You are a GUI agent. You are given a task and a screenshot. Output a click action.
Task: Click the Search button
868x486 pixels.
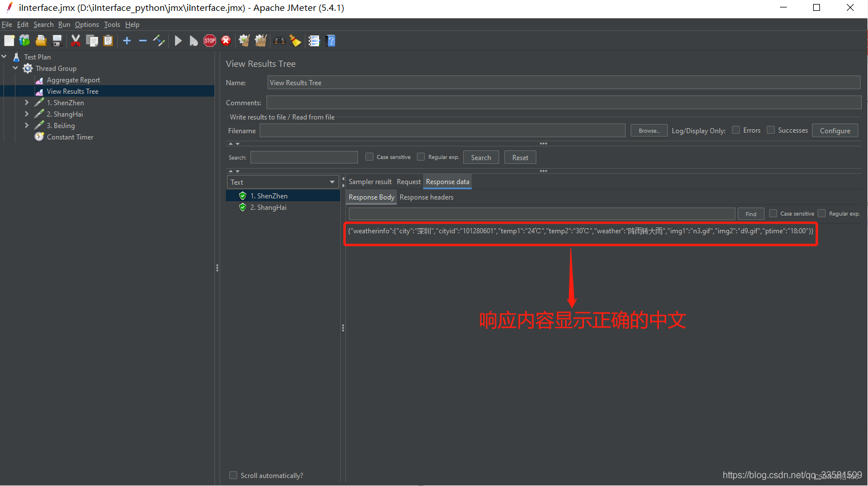[481, 157]
